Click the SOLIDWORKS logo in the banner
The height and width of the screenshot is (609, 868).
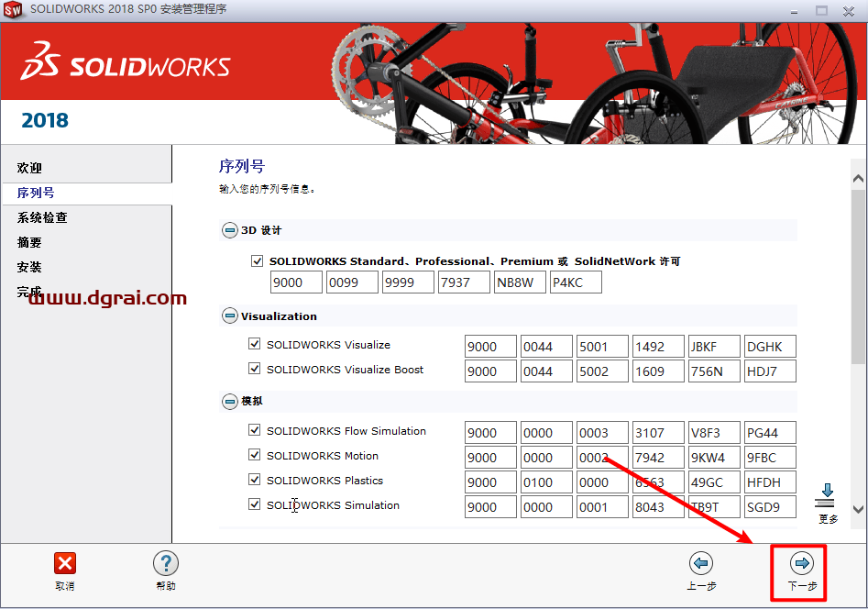pos(126,61)
